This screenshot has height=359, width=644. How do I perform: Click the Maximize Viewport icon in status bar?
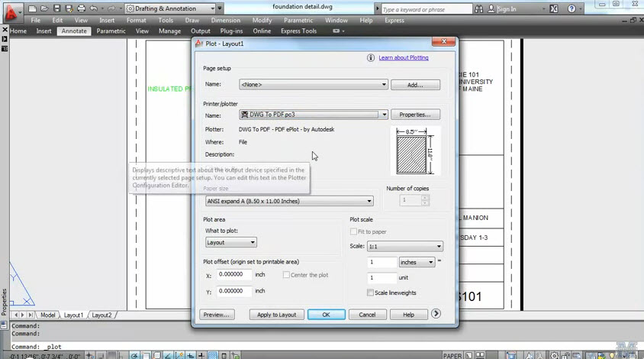pyautogui.click(x=511, y=355)
